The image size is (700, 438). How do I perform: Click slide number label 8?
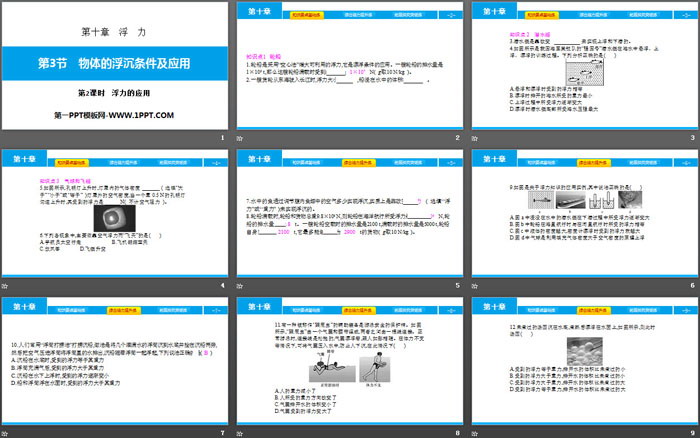(x=457, y=433)
